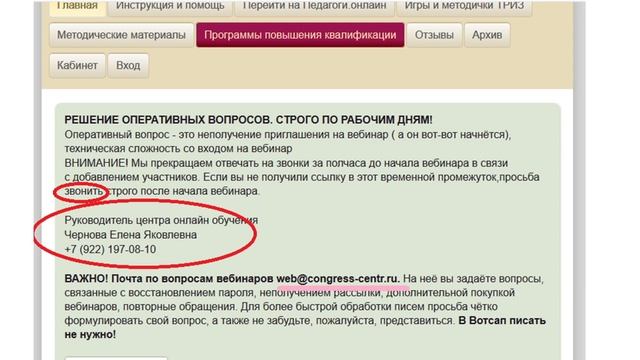This screenshot has height=360, width=640.
Task: Click heading РЕШЕНИЕ ОПЕРАТИВНЫХ ВОПРОСОВ
Action: point(168,120)
